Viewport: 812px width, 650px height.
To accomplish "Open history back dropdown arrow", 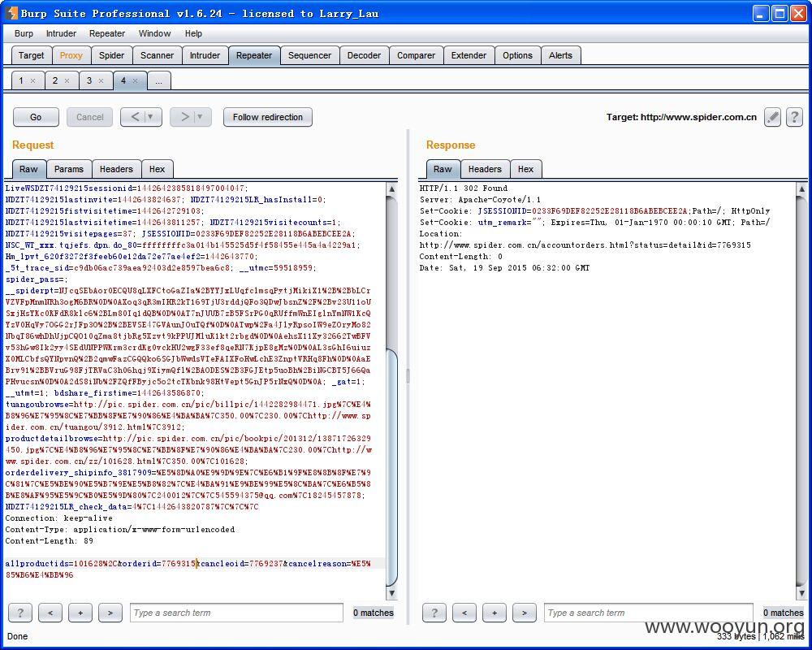I will [x=152, y=117].
